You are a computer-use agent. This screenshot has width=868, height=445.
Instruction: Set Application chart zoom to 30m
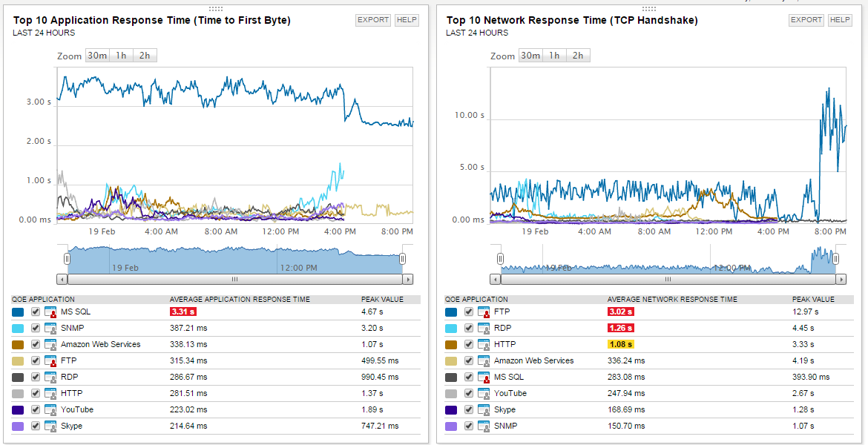(97, 56)
